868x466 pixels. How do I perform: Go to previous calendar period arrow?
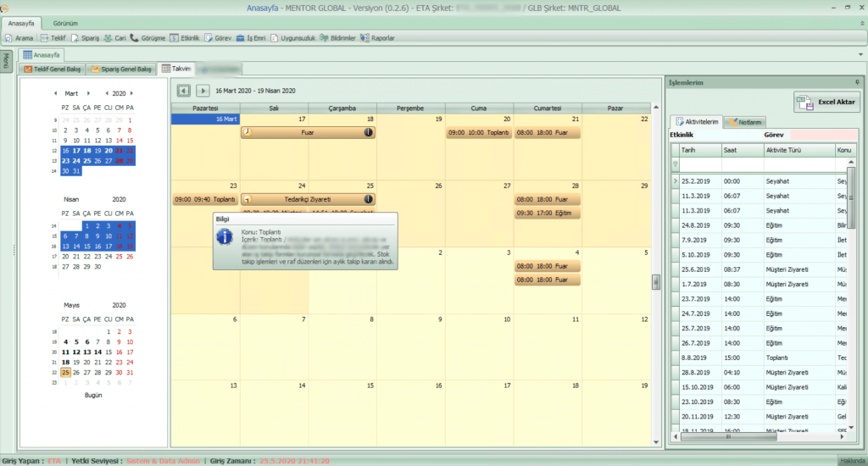pos(184,91)
